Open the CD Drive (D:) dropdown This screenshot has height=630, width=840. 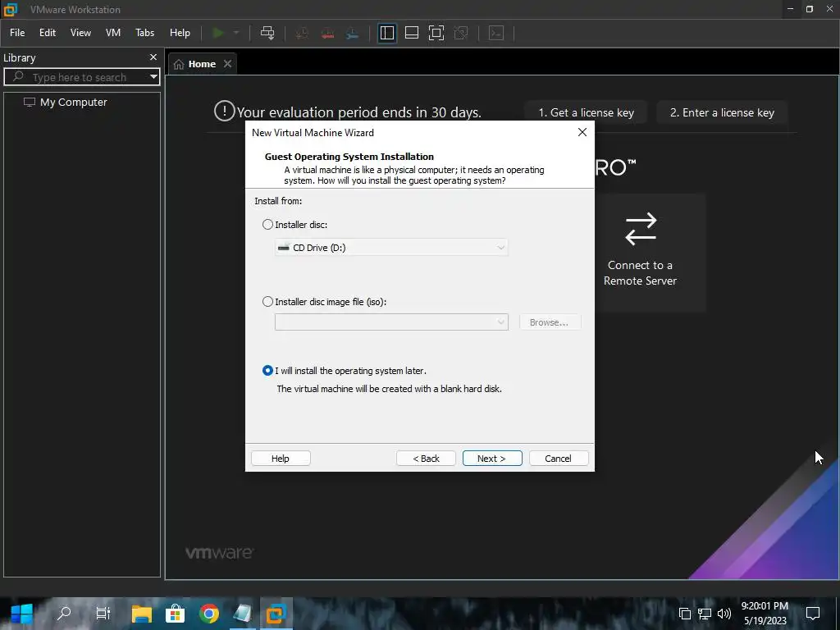tap(391, 248)
